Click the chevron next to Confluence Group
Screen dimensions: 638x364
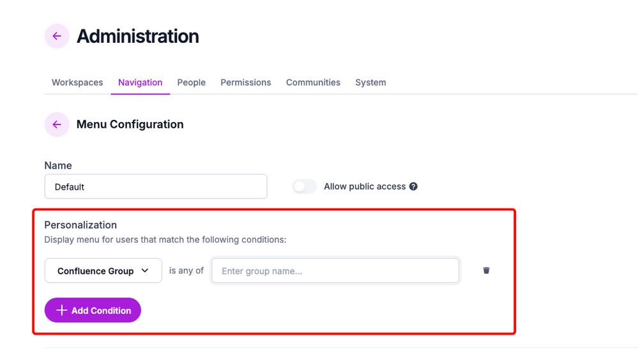click(145, 271)
